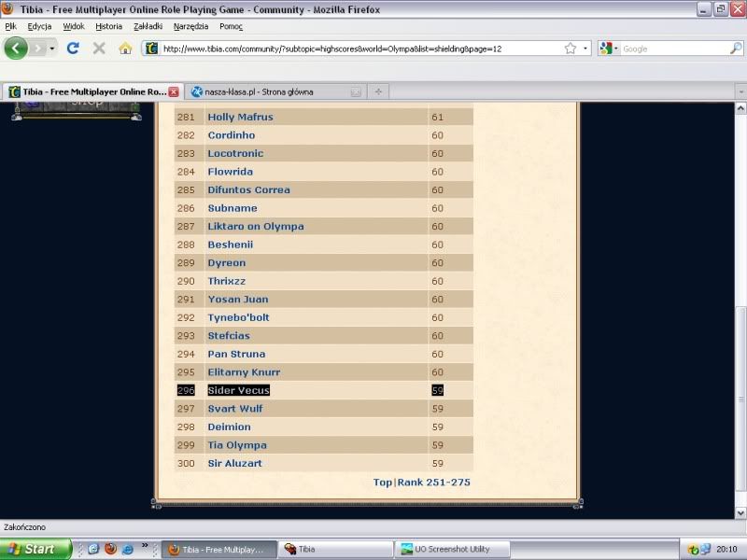Open Liktaro on Olympa character link
747x560 pixels.
(x=255, y=226)
